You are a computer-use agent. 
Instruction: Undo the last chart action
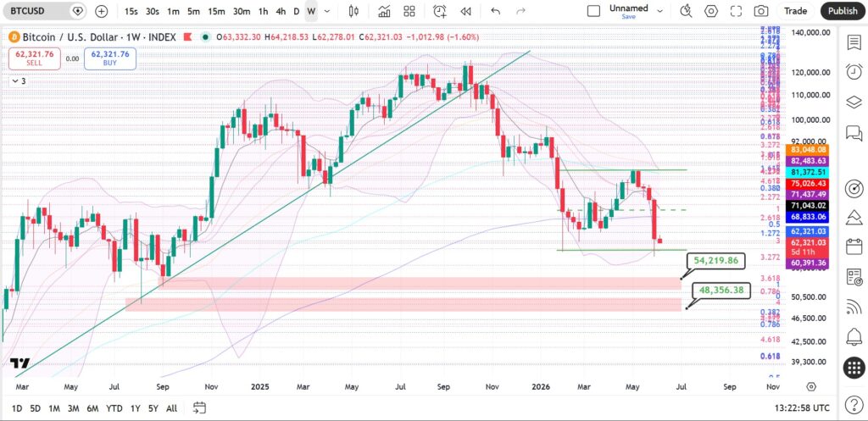click(495, 11)
